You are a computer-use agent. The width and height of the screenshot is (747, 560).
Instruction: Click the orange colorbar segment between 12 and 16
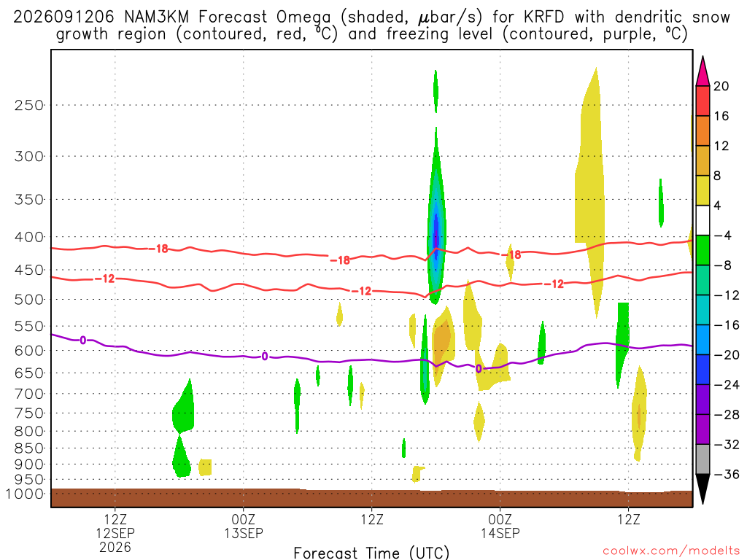coord(703,131)
